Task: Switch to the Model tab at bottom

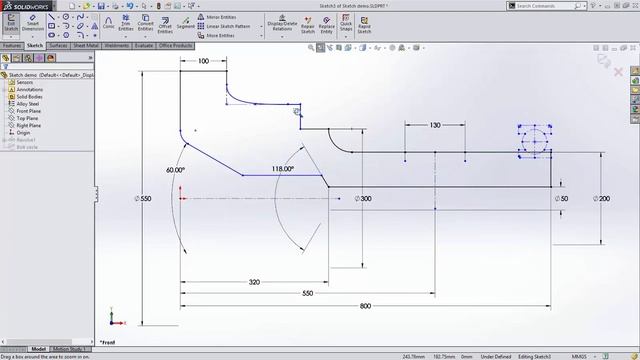Action: 38,349
